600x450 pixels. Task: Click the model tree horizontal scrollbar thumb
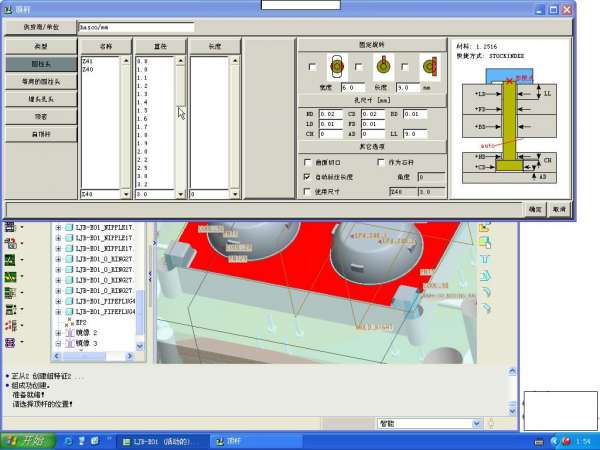click(x=84, y=356)
